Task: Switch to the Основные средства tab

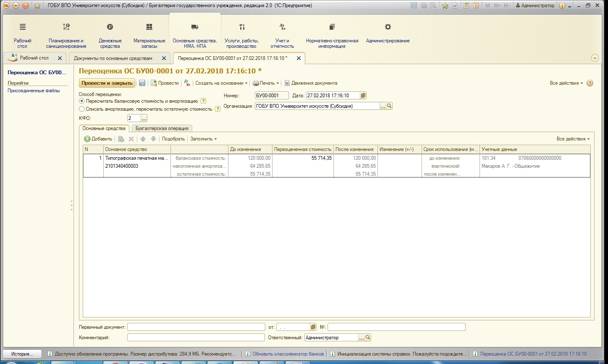Action: click(x=104, y=128)
